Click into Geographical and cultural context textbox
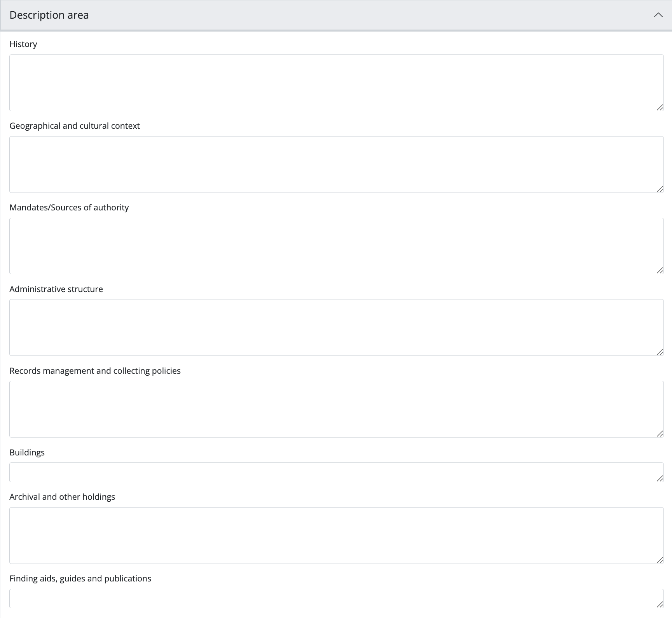Image resolution: width=672 pixels, height=618 pixels. (x=336, y=164)
